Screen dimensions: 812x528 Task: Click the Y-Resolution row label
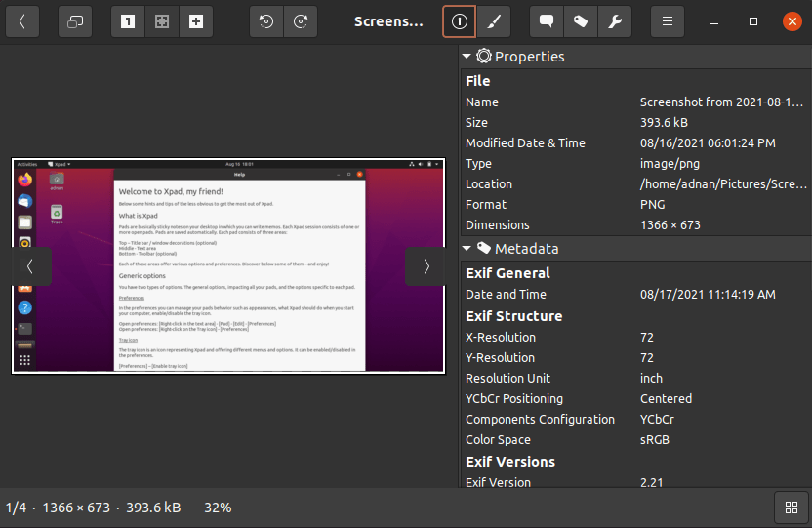501,358
